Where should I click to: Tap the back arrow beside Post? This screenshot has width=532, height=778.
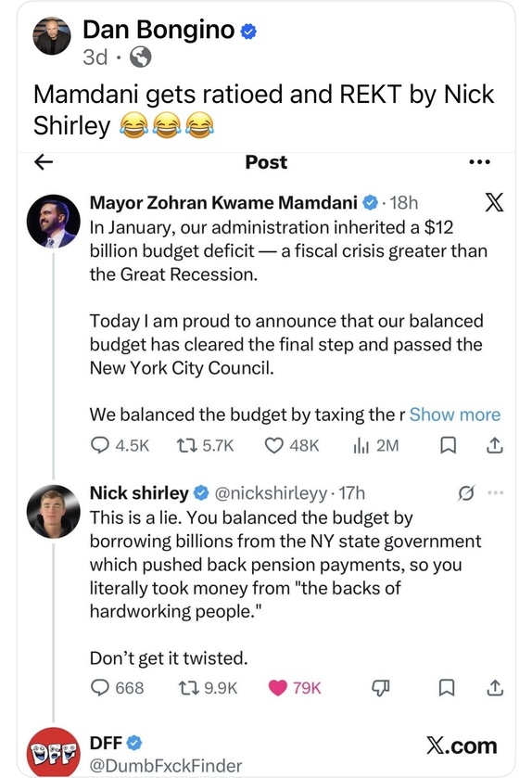tap(44, 161)
